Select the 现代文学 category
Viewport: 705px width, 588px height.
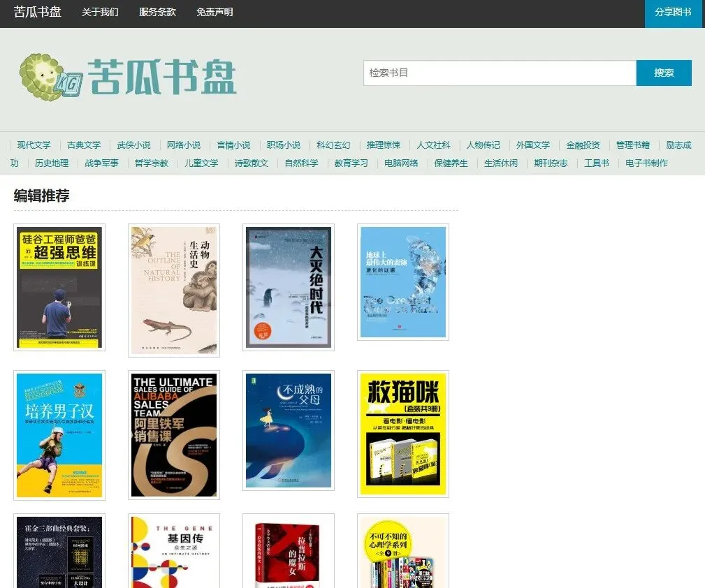click(34, 145)
